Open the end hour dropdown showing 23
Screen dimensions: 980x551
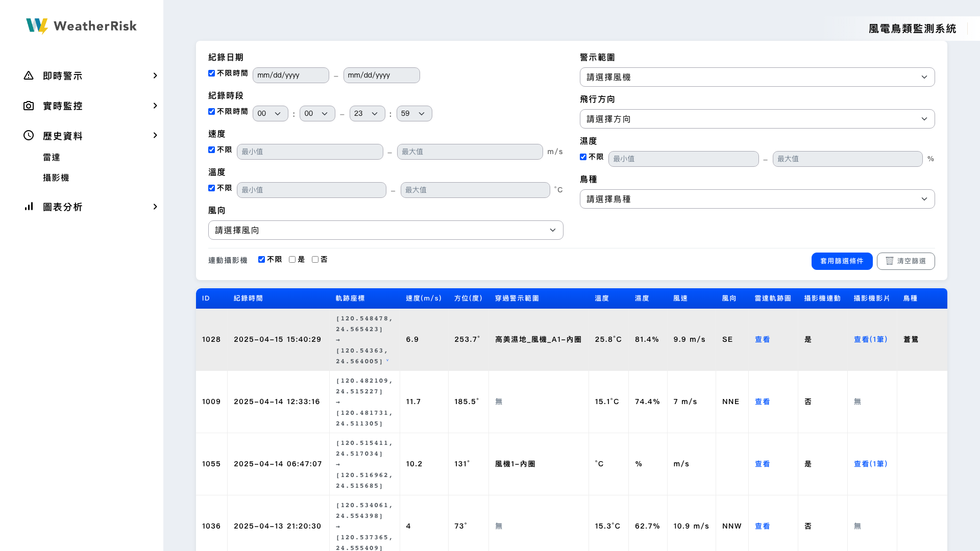click(367, 113)
